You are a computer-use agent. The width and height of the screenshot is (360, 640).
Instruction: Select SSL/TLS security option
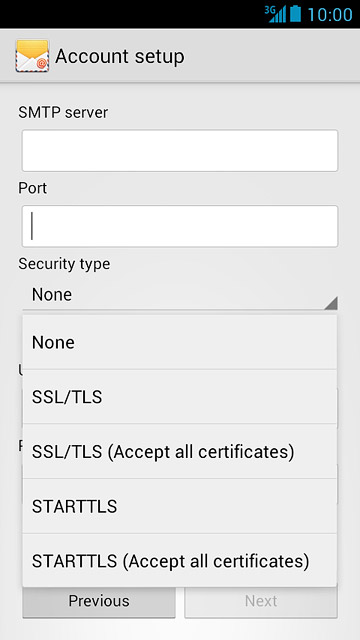(180, 397)
